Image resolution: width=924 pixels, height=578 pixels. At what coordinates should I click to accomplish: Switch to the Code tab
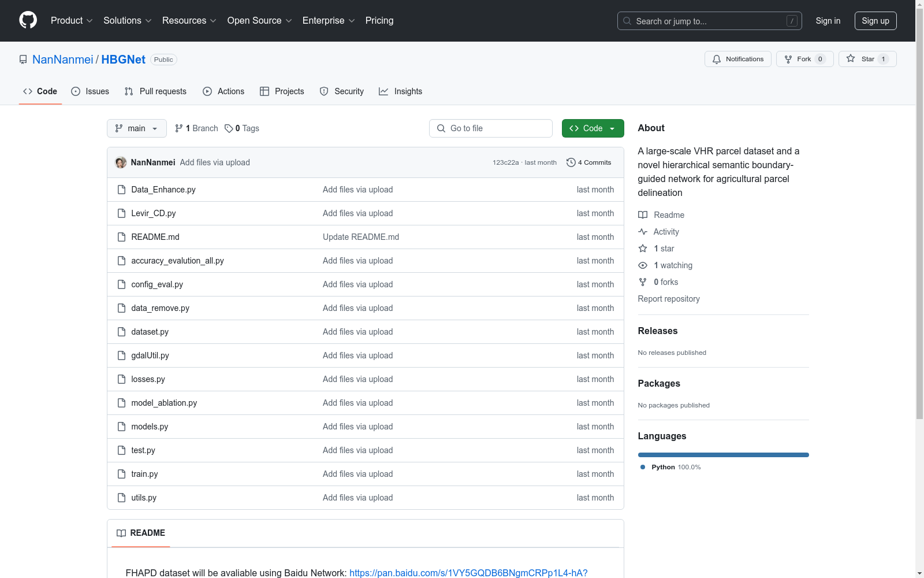click(40, 91)
